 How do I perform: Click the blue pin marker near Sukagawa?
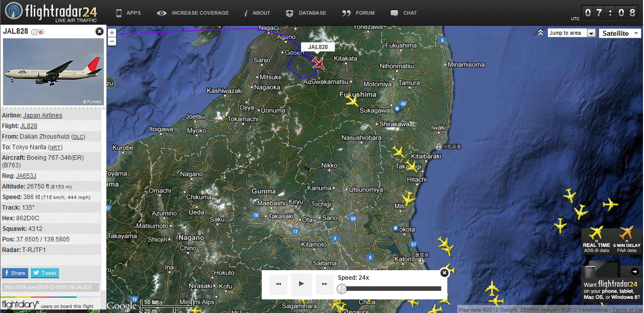pyautogui.click(x=397, y=108)
